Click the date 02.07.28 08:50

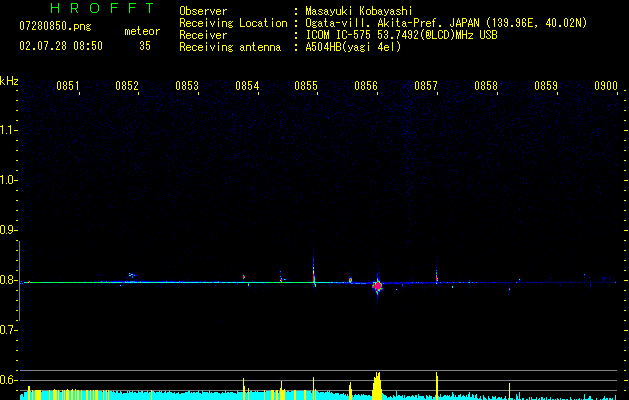pos(61,46)
